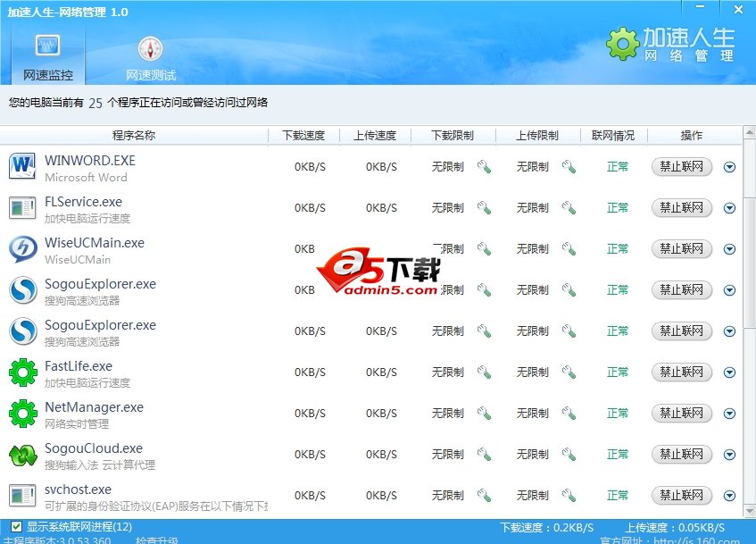Block network for WiseUCMain.exe
The width and height of the screenshot is (756, 544).
[682, 248]
